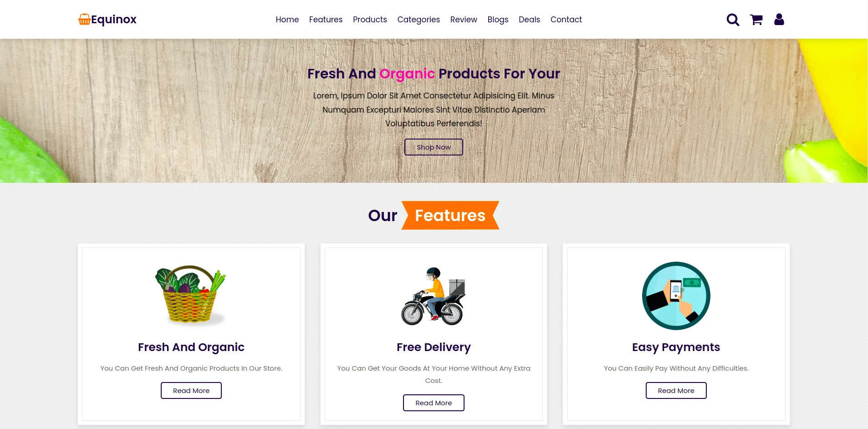This screenshot has width=868, height=429.
Task: Select Products in the navigation bar
Action: pos(370,20)
